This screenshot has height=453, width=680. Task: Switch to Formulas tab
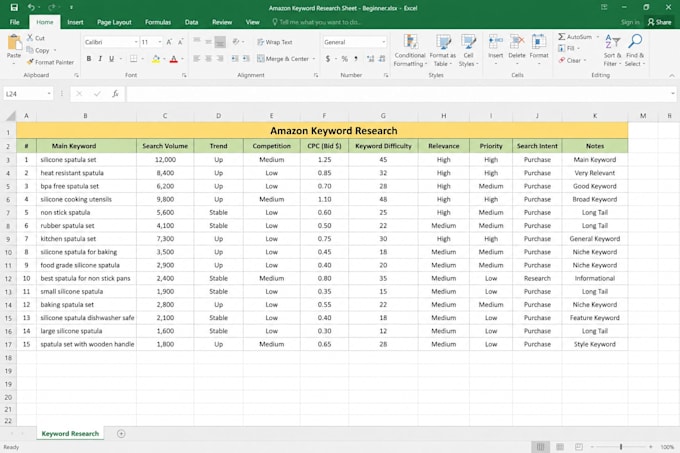point(158,22)
